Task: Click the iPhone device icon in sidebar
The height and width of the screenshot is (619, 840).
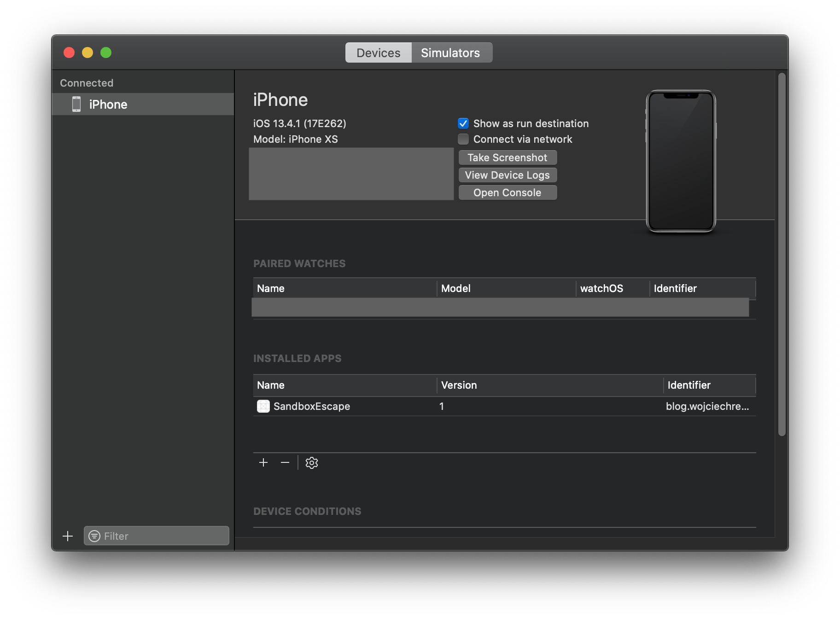Action: (x=76, y=105)
